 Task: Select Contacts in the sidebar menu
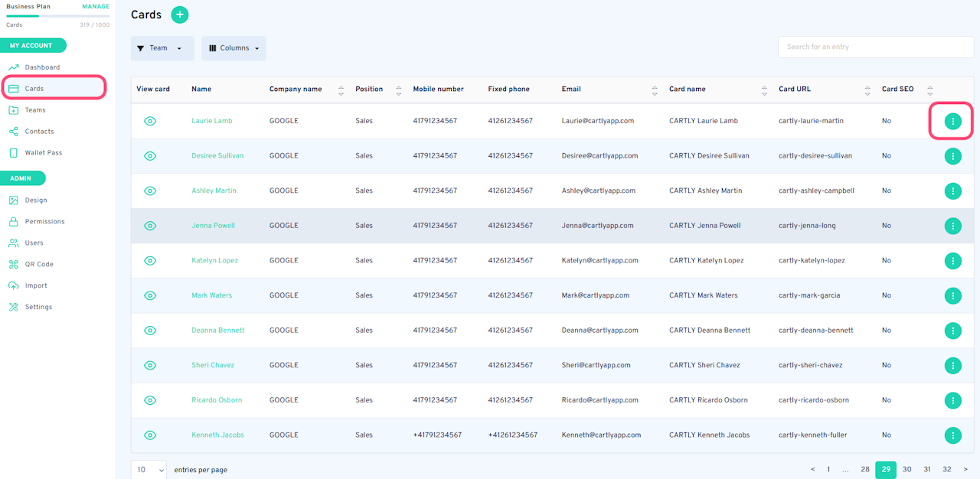click(x=39, y=132)
